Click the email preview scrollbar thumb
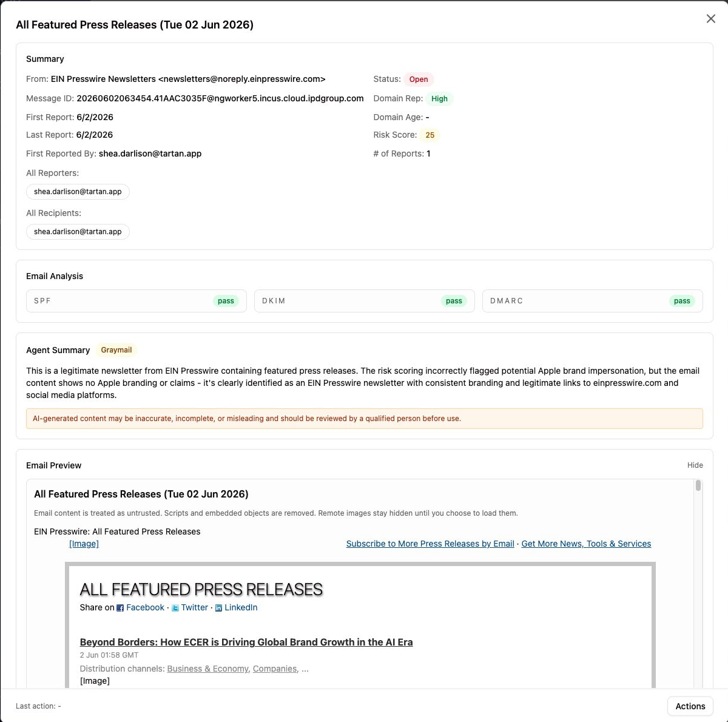The width and height of the screenshot is (728, 722). coord(698,485)
